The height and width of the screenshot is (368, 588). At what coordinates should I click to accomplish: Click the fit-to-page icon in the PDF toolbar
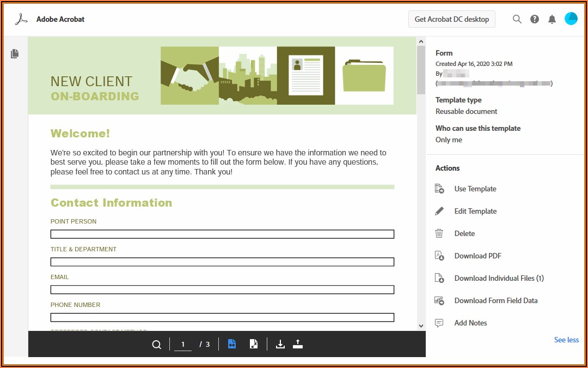[254, 343]
